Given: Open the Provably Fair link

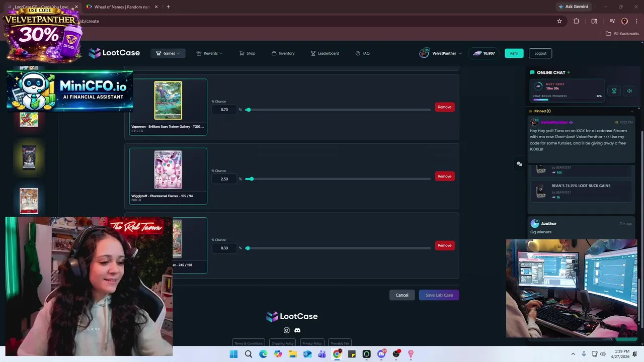Looking at the screenshot, I should (340, 343).
